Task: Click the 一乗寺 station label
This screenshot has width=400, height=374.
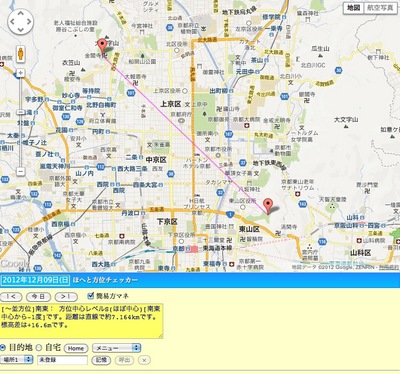Action: tap(274, 29)
